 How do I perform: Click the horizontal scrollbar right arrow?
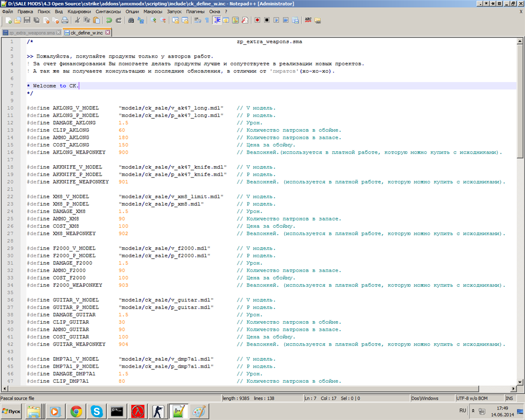click(x=514, y=388)
